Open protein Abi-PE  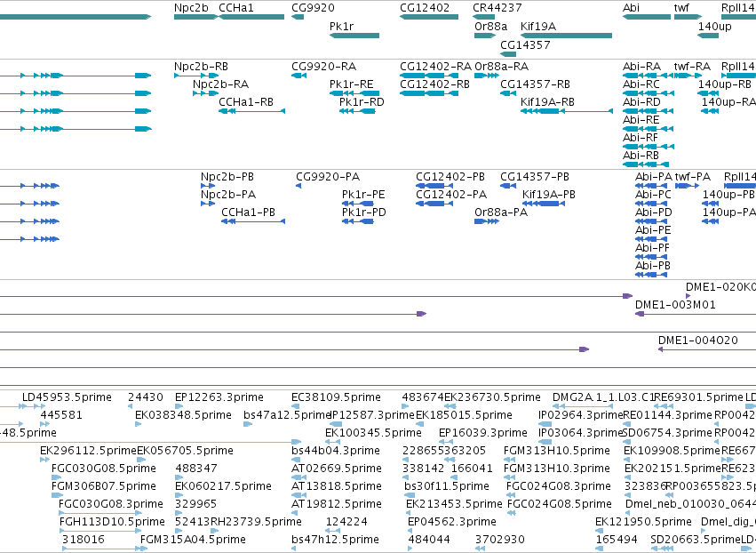pyautogui.click(x=653, y=230)
